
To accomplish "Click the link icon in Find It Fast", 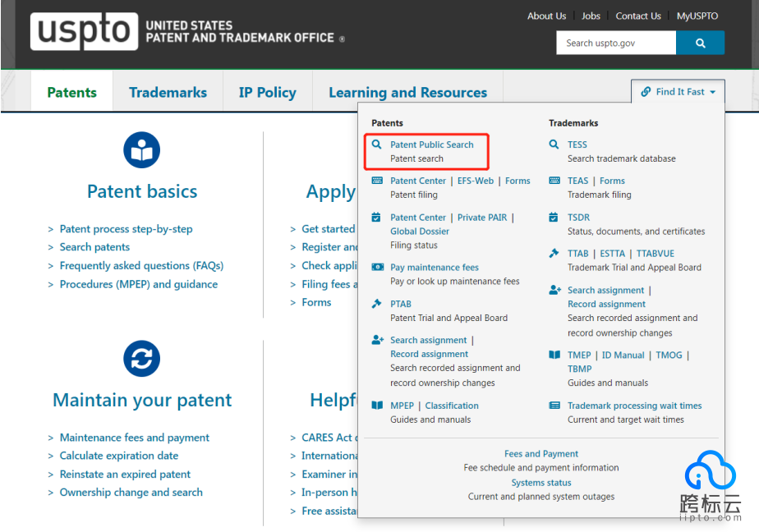I will [646, 91].
